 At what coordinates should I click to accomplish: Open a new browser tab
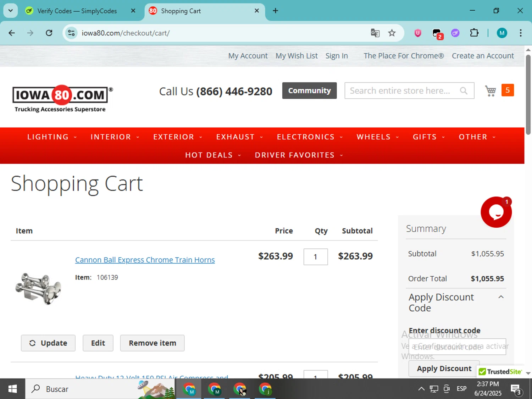click(275, 11)
